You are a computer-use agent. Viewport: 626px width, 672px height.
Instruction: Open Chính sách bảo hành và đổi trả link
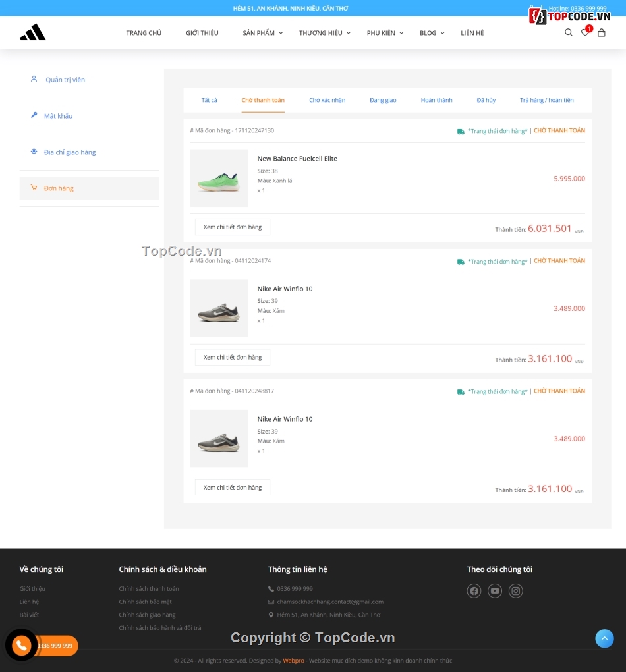coord(160,627)
